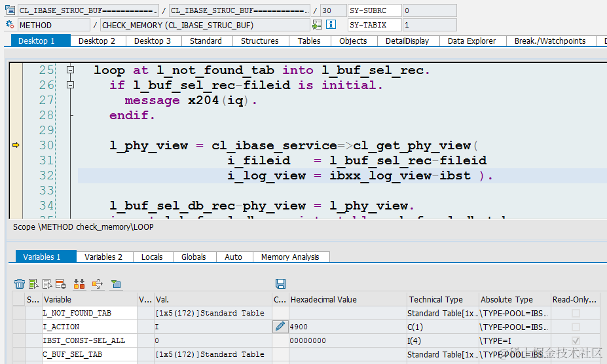Open the DetailDisplay tab
This screenshot has height=364, width=607.
[407, 41]
